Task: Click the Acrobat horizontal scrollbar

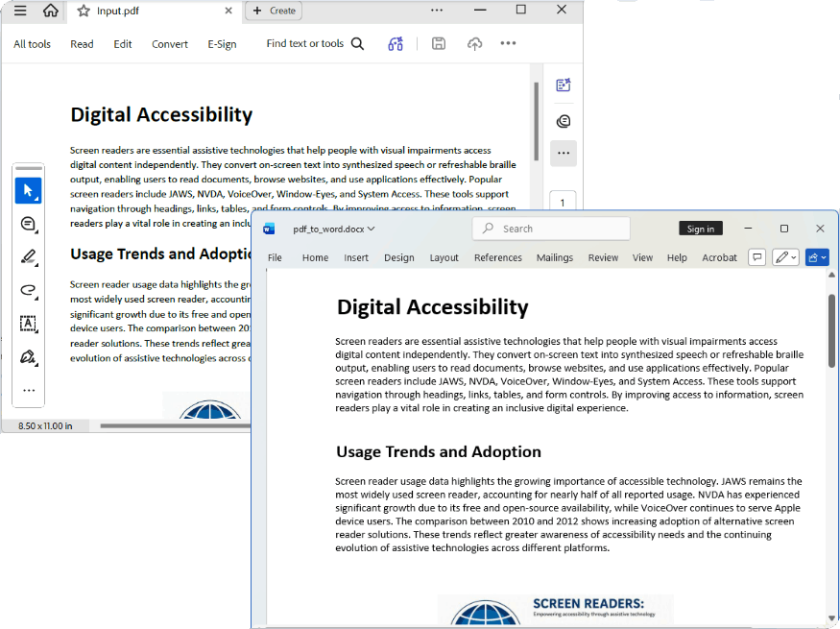Action: tap(175, 426)
